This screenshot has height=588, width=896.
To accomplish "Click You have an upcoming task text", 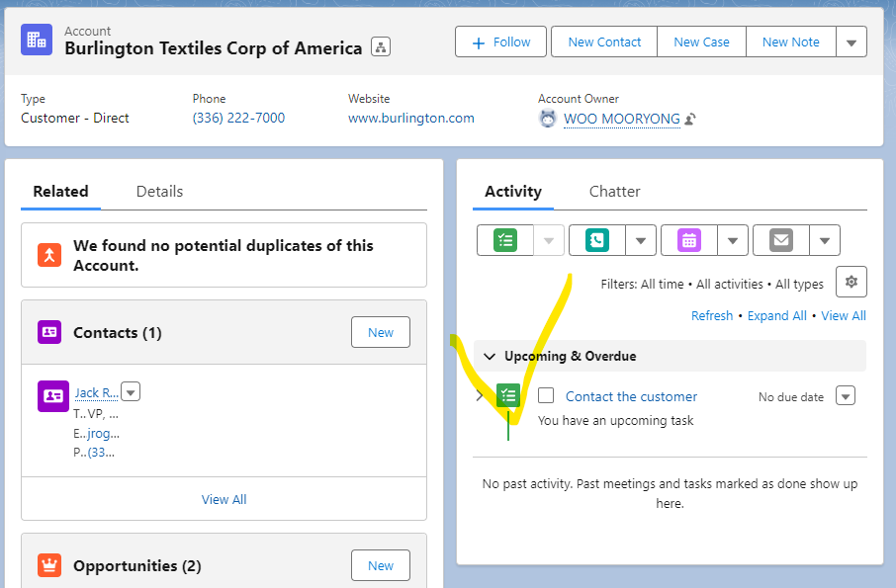I will 615,421.
